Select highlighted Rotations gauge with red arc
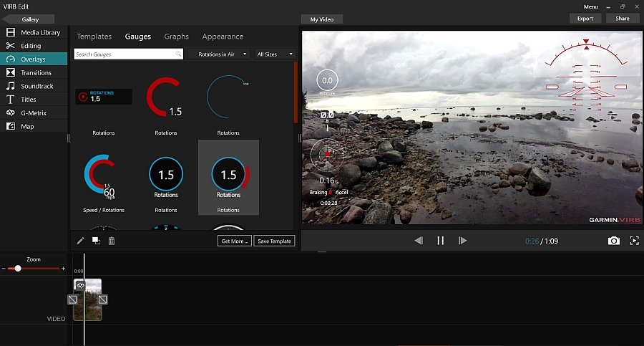 point(228,178)
